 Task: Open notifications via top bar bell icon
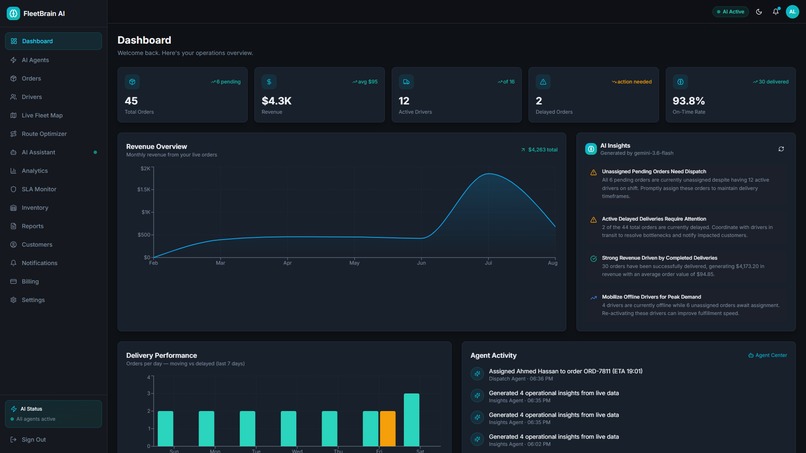(776, 12)
